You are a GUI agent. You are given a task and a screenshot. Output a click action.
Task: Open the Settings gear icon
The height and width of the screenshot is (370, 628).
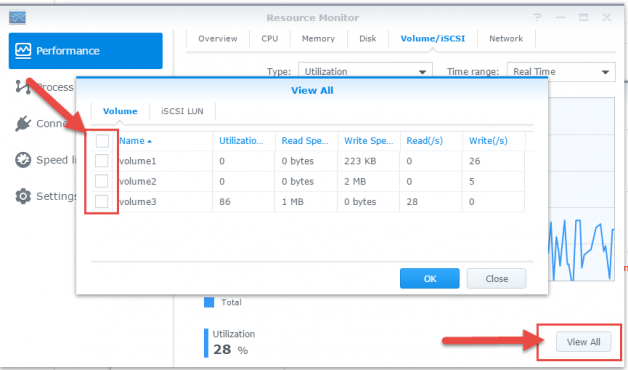[23, 196]
